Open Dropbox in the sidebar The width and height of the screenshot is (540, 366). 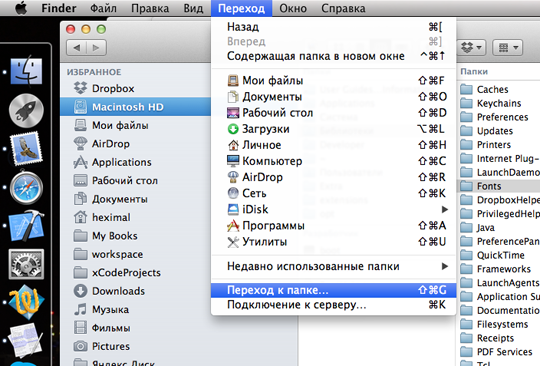[135, 88]
